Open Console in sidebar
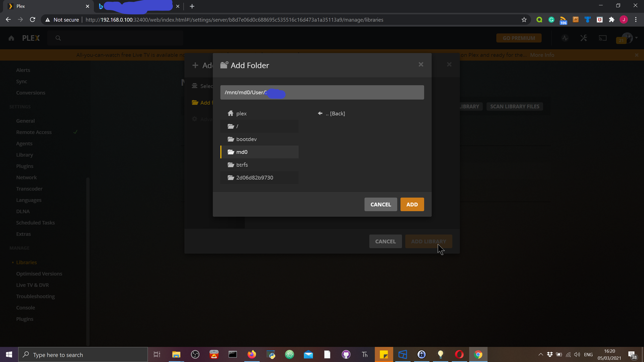Viewport: 644px width, 362px height. 26,308
